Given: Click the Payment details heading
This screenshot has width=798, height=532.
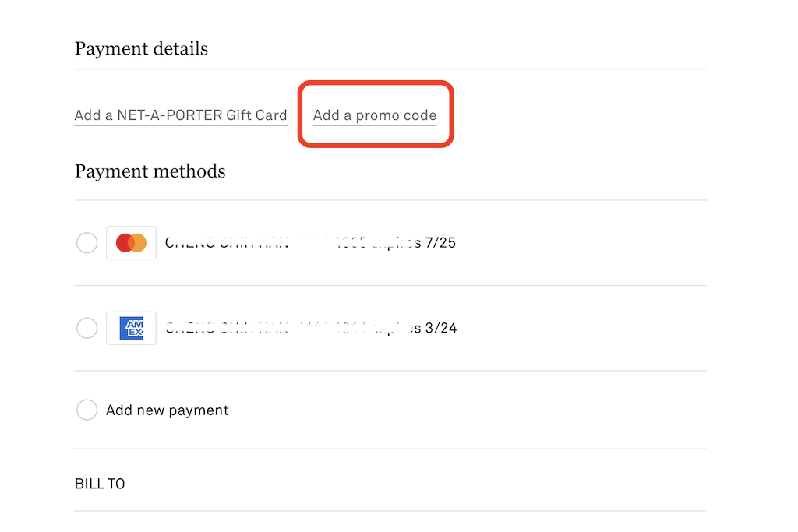Looking at the screenshot, I should (x=142, y=49).
